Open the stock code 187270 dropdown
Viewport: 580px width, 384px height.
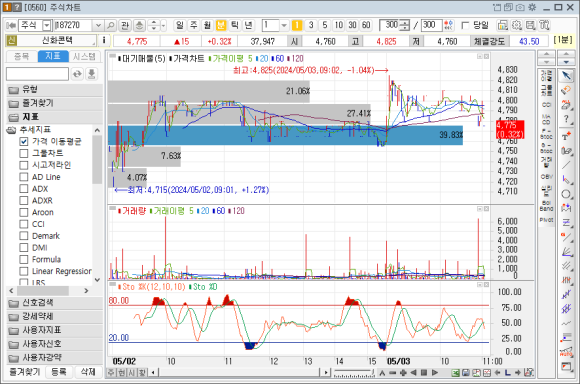[98, 25]
